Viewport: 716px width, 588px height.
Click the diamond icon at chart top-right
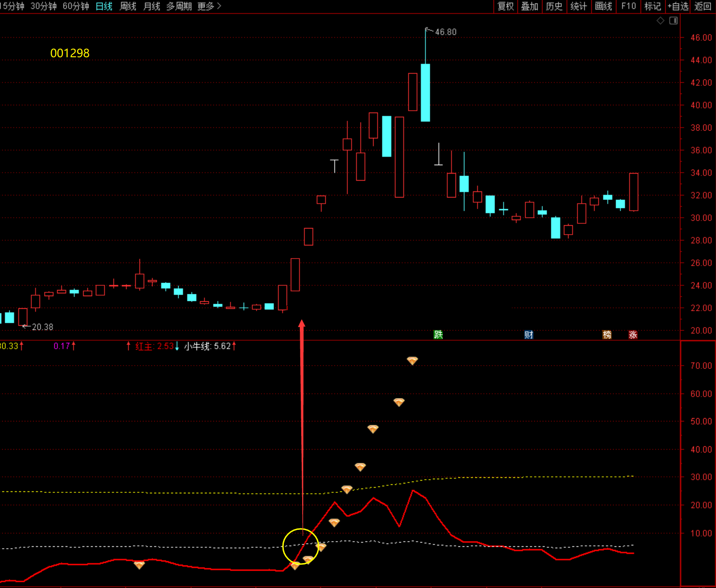click(660, 21)
